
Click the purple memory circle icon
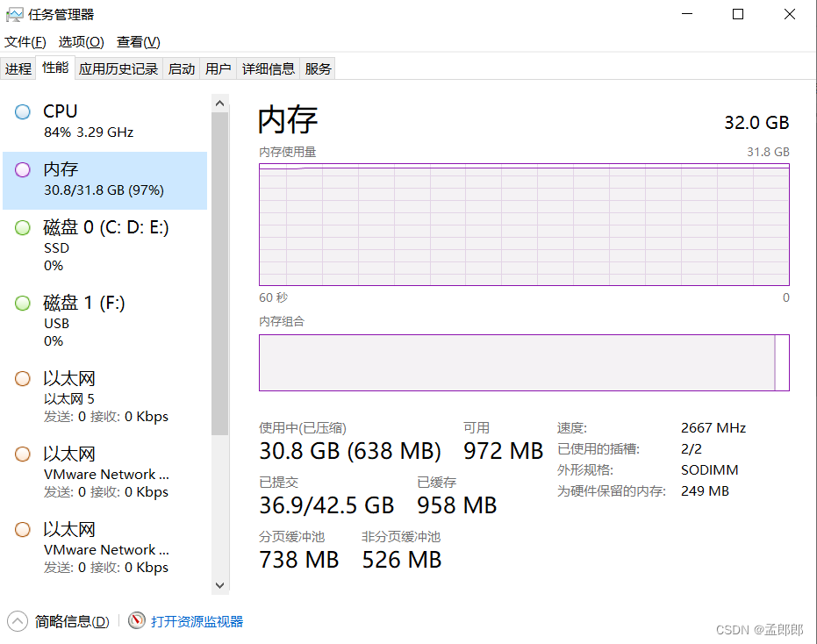(x=23, y=169)
